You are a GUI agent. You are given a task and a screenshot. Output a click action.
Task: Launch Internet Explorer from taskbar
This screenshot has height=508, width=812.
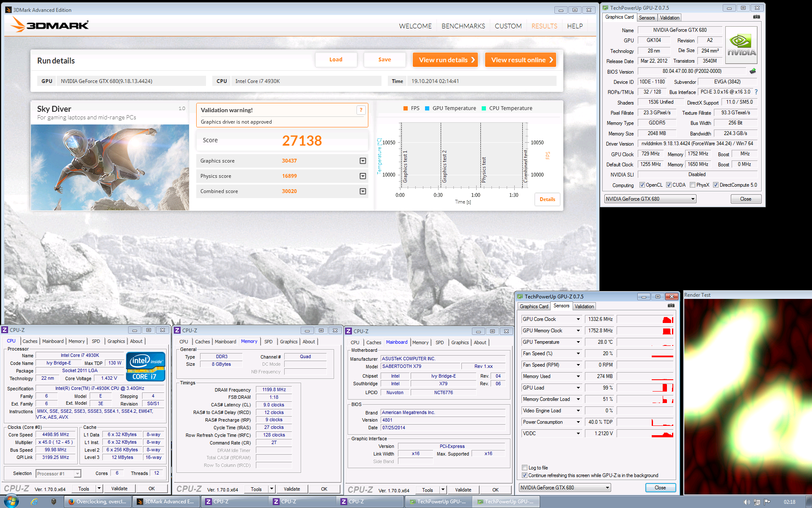(x=34, y=502)
